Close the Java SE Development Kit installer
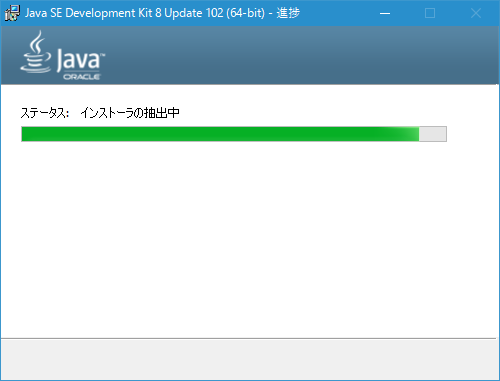Screen dimensions: 500x381 pos(476,13)
